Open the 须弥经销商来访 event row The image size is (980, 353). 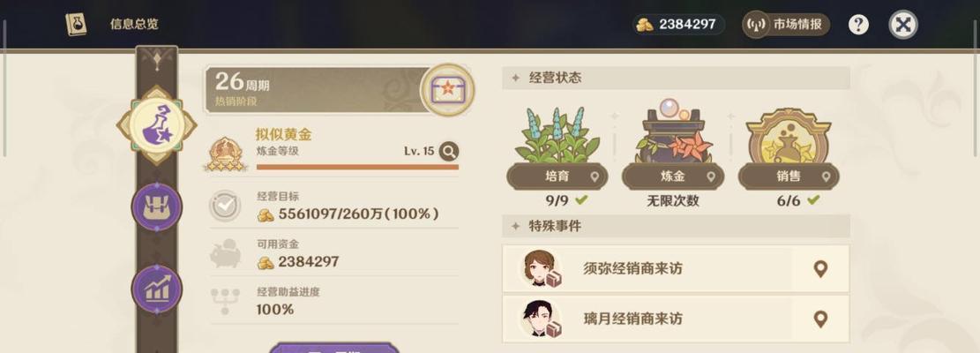tap(676, 268)
